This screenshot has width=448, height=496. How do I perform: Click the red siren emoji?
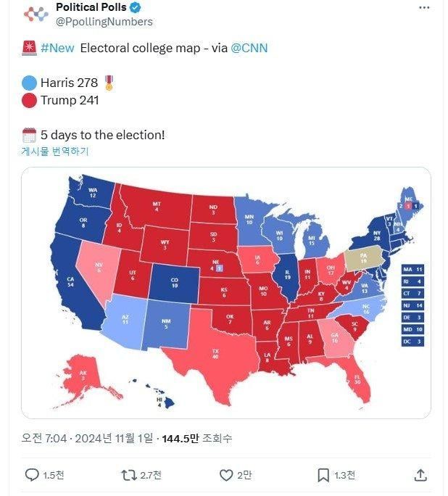click(x=30, y=48)
